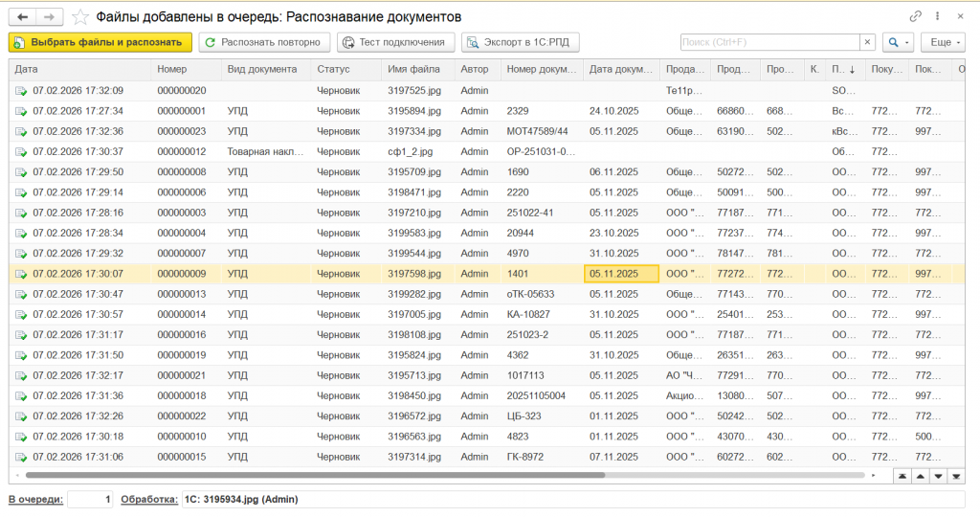Click document icon of row 000000014
Screen dimensions: 980x517
point(21,315)
